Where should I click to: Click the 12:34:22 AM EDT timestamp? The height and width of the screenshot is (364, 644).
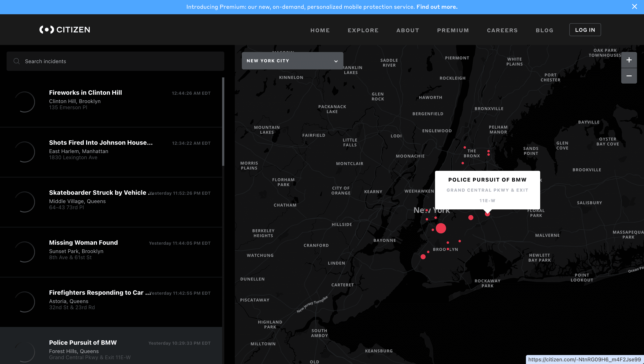(x=191, y=143)
